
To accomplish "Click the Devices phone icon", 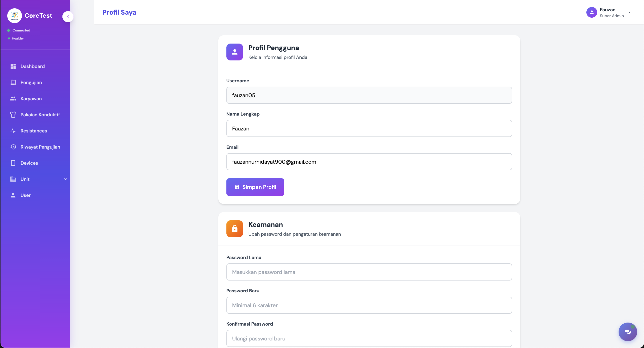I will point(13,163).
